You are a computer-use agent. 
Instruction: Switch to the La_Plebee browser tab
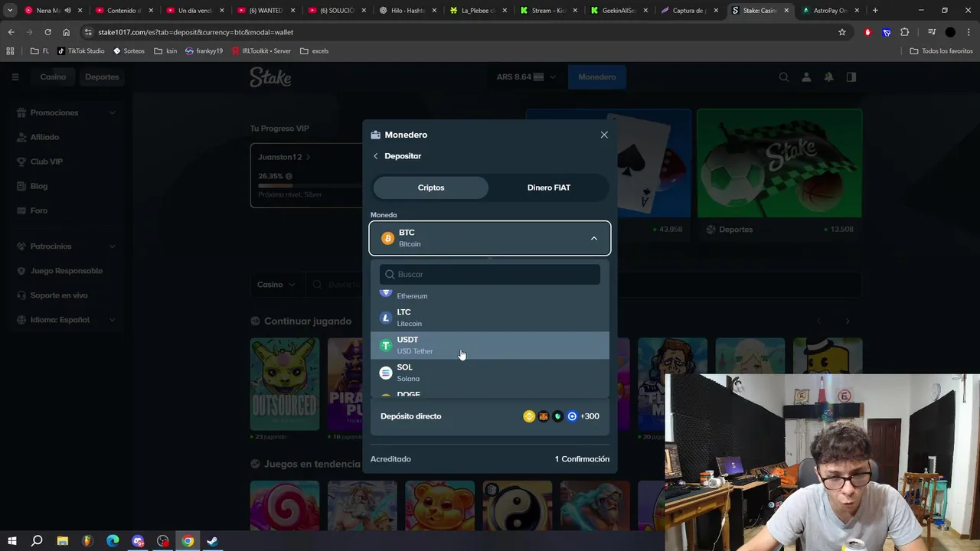(477, 11)
